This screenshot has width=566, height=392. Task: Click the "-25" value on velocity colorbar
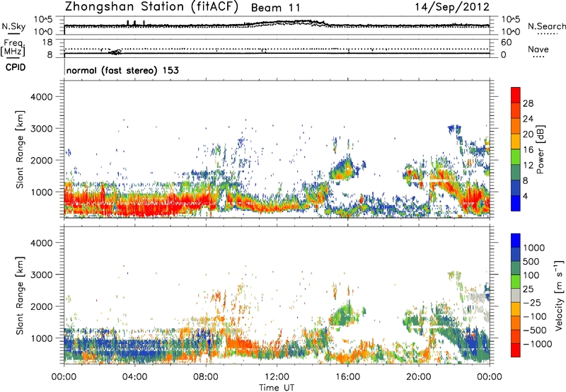click(532, 302)
